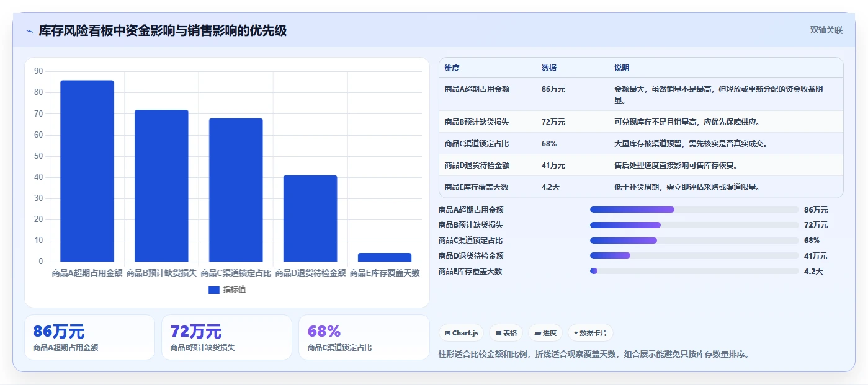Click the 商品B预计缺货损失 bar in the chart
Screen dimensions: 868x385
tap(161, 186)
